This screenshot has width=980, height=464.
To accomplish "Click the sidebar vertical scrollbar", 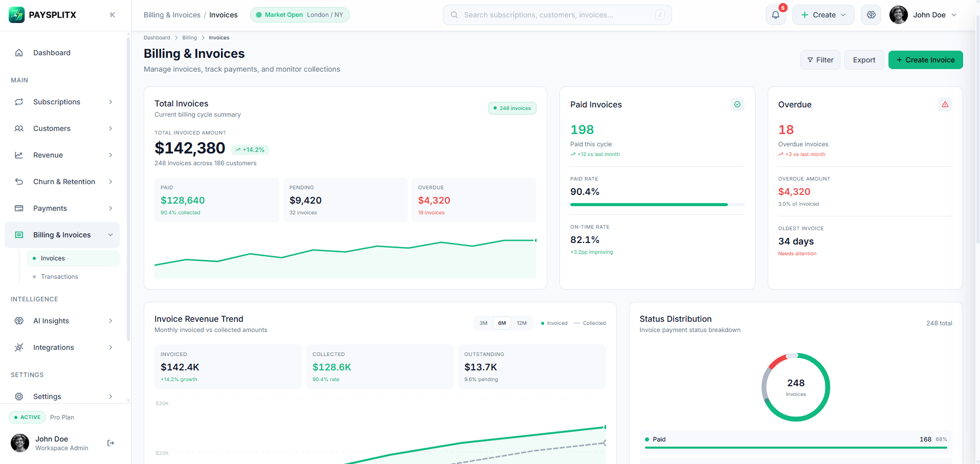I will click(128, 189).
